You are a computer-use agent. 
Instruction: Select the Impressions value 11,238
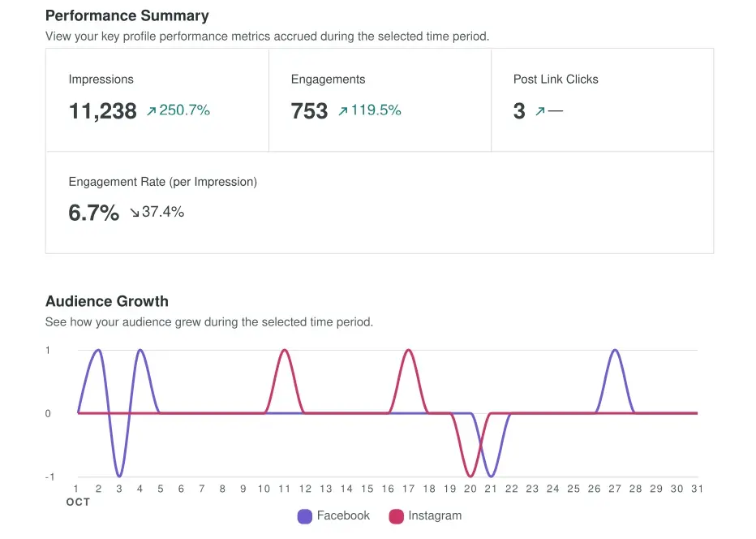coord(102,111)
